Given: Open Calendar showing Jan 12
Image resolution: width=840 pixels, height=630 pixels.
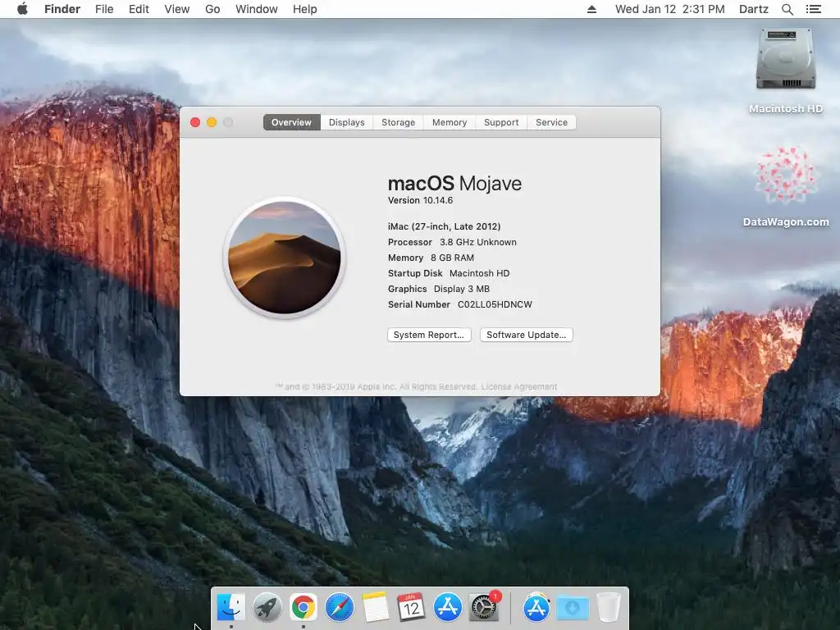Looking at the screenshot, I should pos(412,607).
